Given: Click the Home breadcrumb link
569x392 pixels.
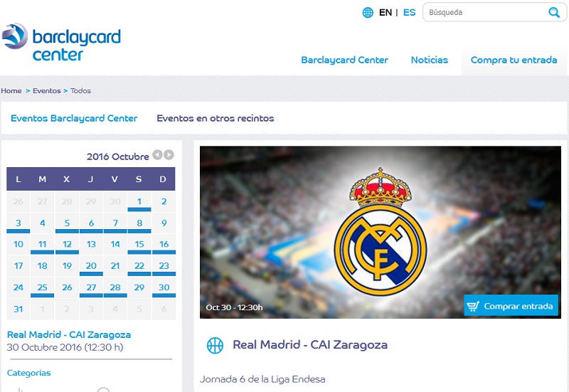Looking at the screenshot, I should [11, 91].
